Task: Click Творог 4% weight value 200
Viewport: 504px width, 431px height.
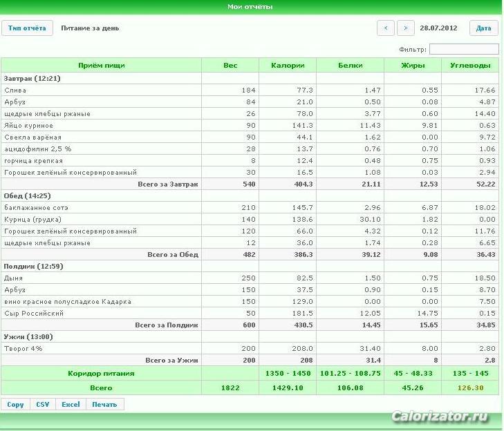Action: tap(248, 349)
